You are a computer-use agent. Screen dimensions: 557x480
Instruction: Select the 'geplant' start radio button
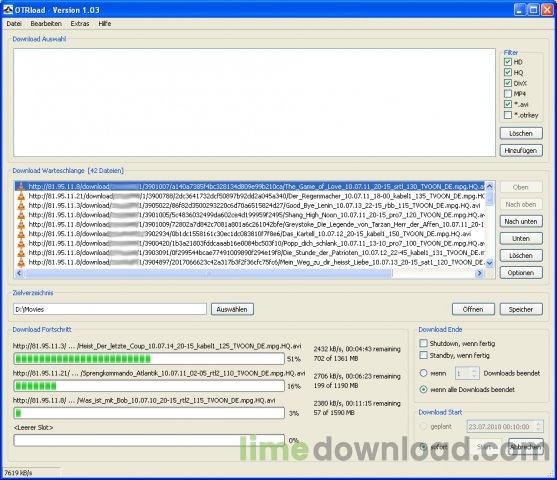(423, 426)
